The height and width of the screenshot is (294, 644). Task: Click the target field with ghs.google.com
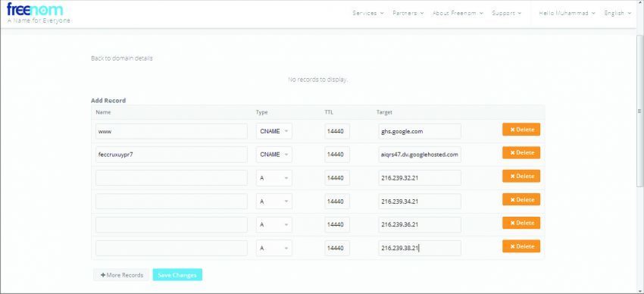click(x=420, y=131)
